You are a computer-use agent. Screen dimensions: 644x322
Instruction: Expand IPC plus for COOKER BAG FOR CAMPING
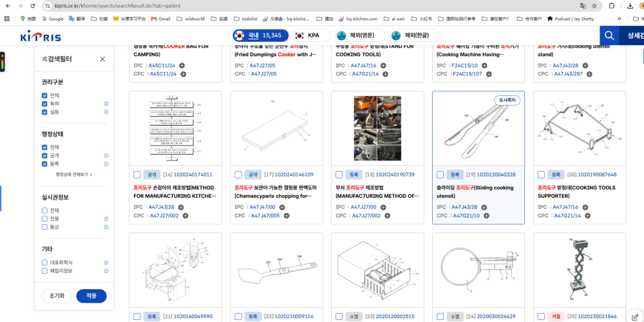182,65
